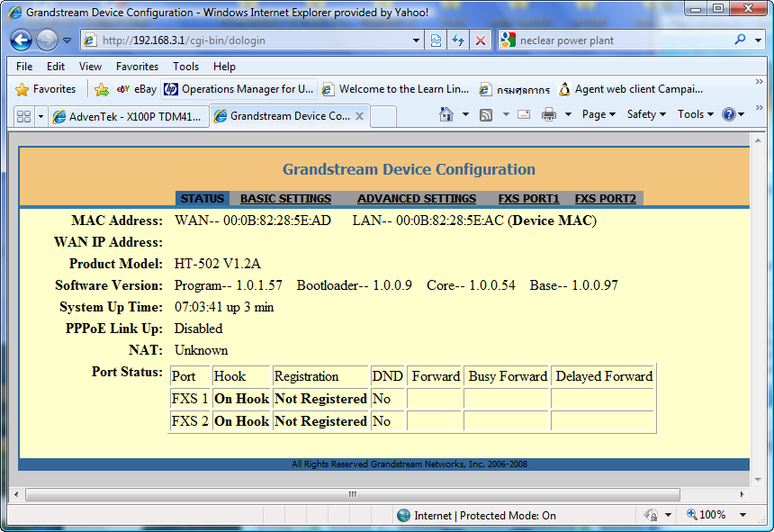Open the FXS PORT2 settings page
The image size is (774, 532).
point(605,198)
